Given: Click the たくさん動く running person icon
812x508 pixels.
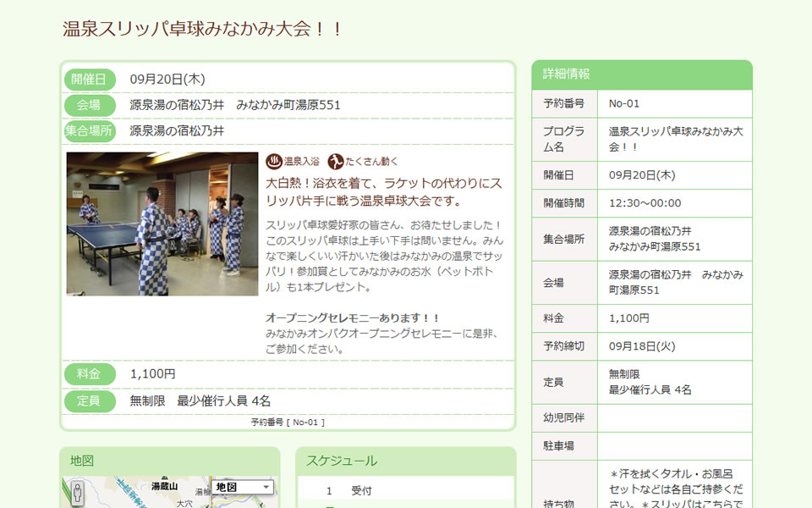Looking at the screenshot, I should coord(336,161).
